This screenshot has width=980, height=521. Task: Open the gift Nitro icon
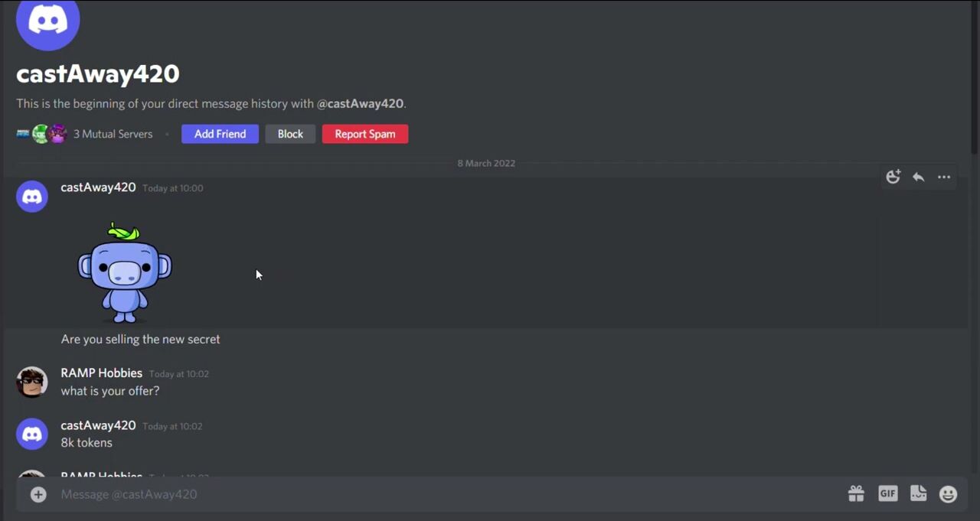(x=856, y=494)
